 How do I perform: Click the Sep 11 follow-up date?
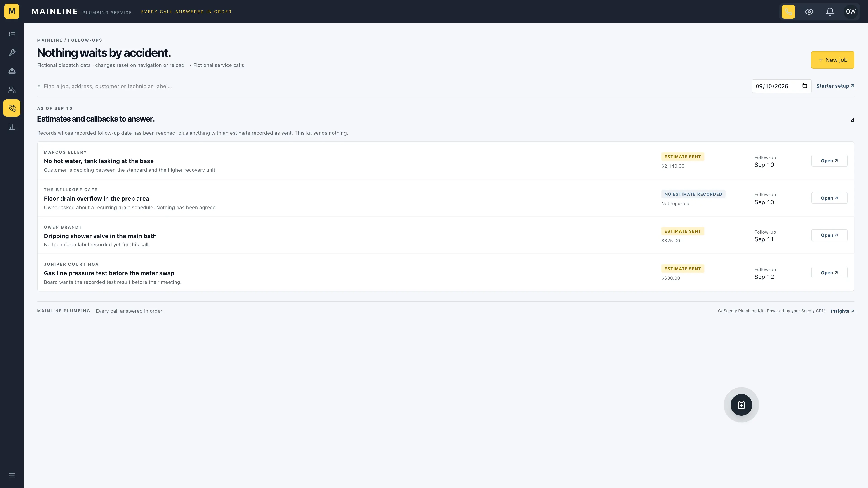point(764,239)
